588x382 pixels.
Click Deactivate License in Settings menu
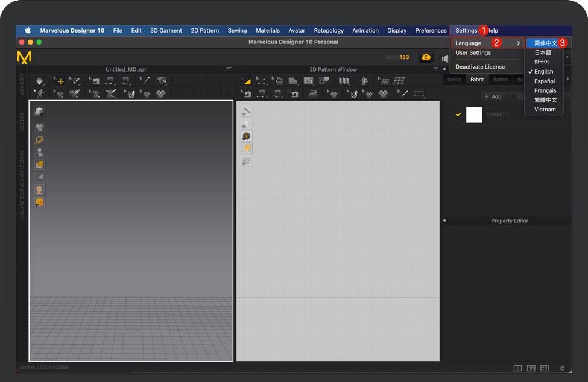pos(480,67)
